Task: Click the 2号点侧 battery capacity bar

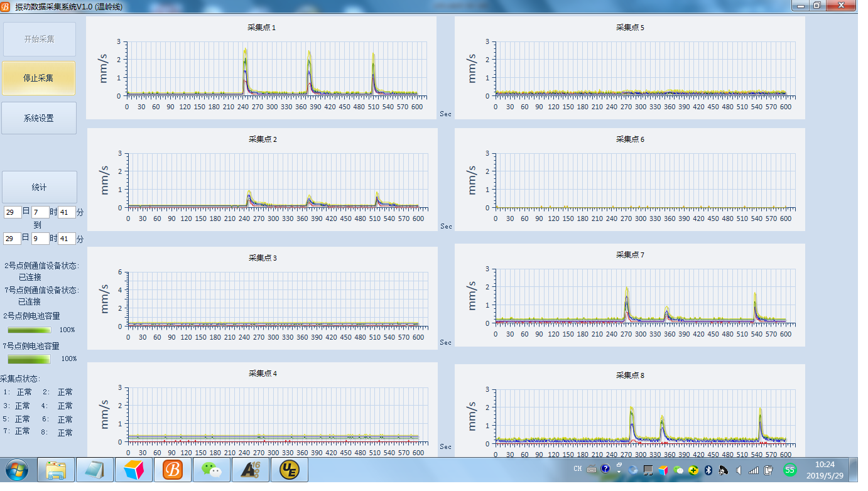Action: pyautogui.click(x=30, y=330)
